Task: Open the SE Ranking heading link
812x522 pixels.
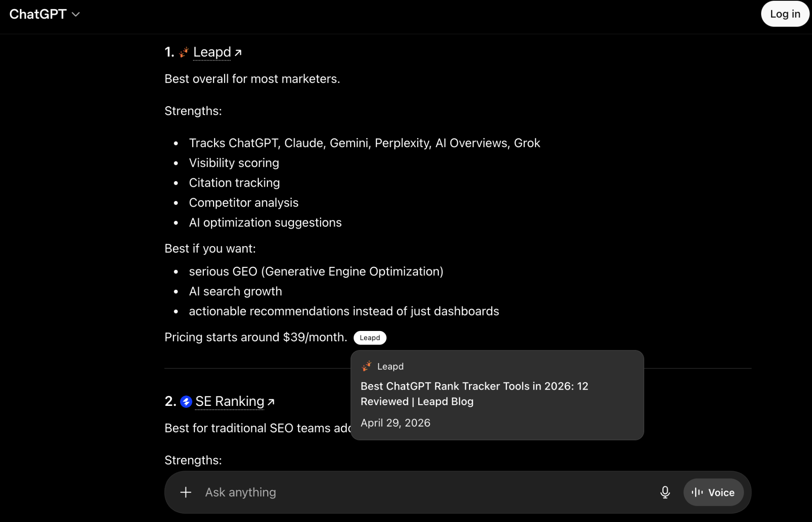Action: coord(230,401)
